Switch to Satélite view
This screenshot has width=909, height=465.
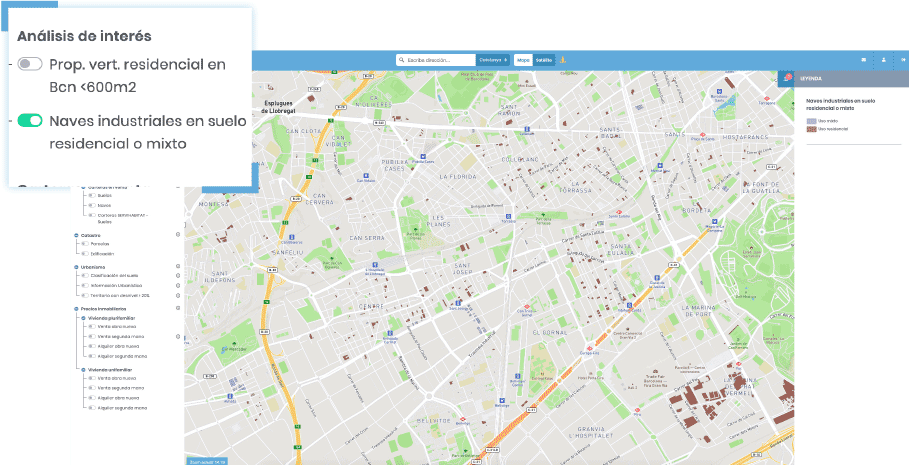tap(544, 60)
